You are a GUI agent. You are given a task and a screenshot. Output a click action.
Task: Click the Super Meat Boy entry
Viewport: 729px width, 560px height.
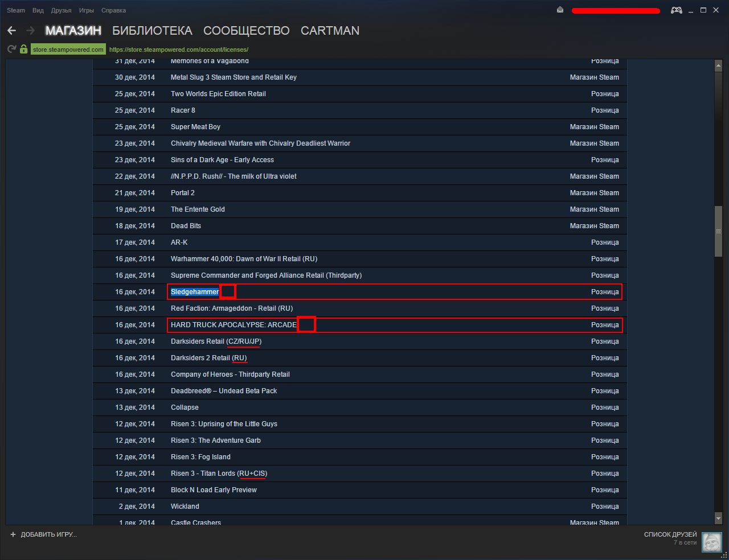195,127
